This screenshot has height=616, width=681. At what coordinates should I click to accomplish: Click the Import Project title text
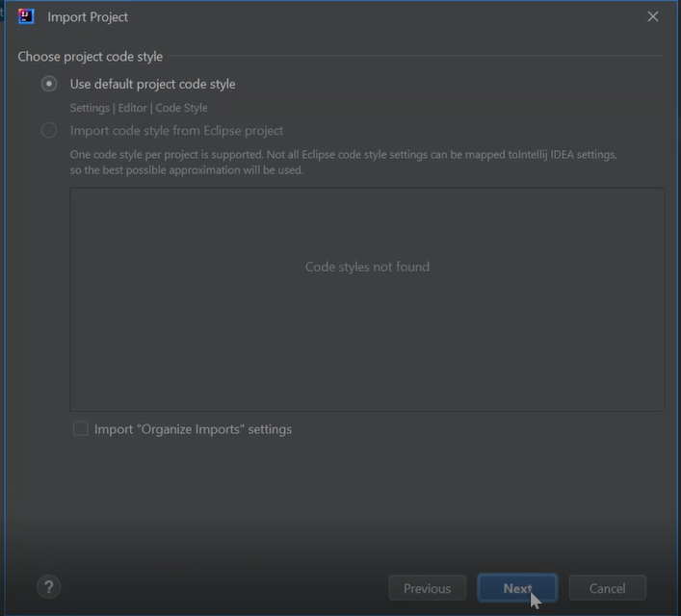tap(88, 17)
